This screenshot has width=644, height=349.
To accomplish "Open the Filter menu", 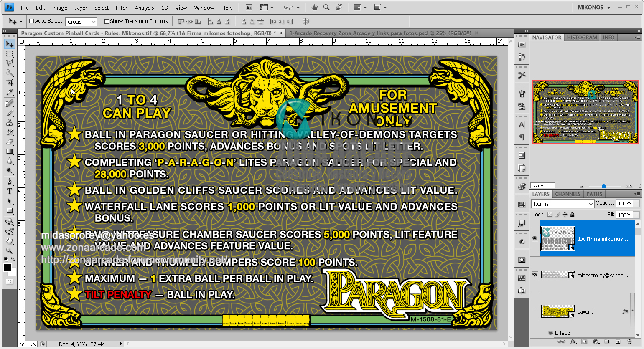I will (x=122, y=7).
